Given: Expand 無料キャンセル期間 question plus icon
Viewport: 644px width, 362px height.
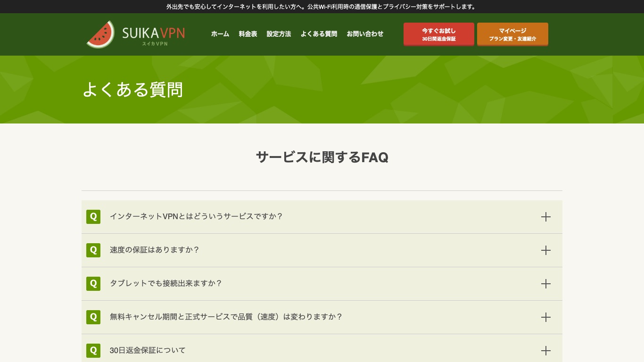Looking at the screenshot, I should (x=546, y=317).
